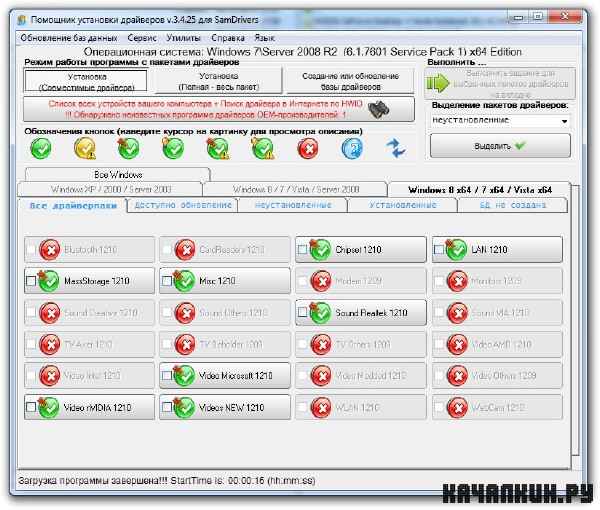Click the red-text device list HWID button
This screenshot has width=600, height=510.
pos(219,109)
